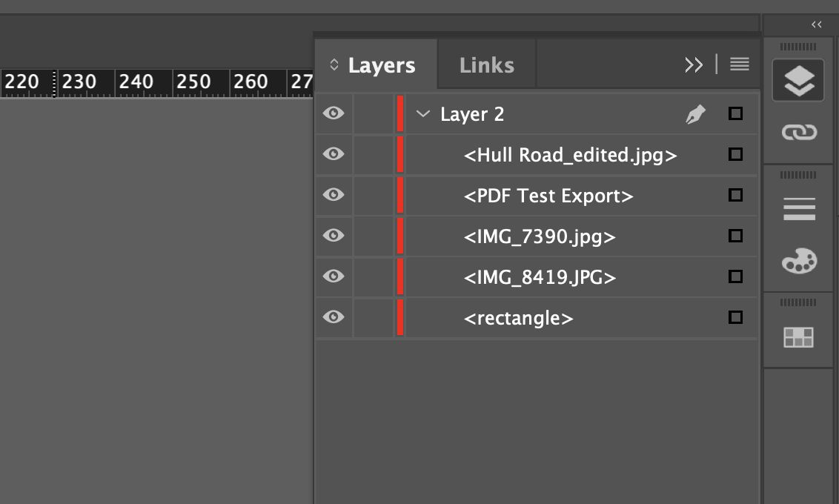Click the pen indicator on Layer 2
839x504 pixels.
click(695, 113)
